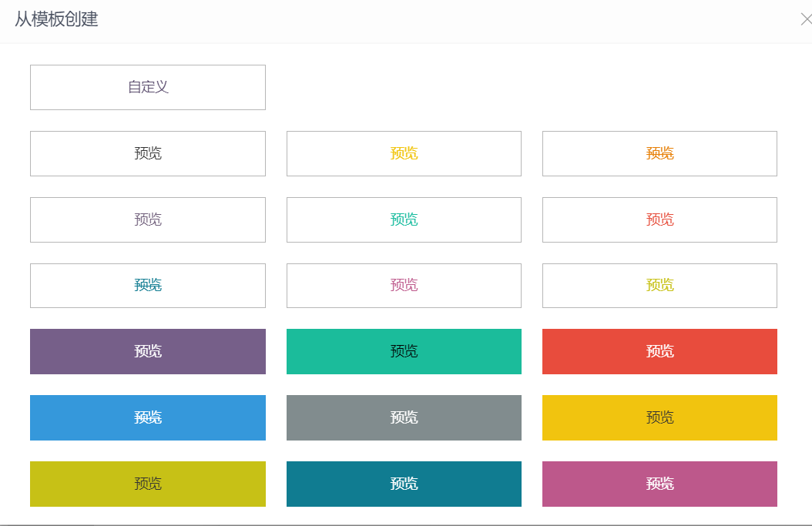Pick the solid pink 预览 template
This screenshot has width=812, height=526.
[x=659, y=484]
